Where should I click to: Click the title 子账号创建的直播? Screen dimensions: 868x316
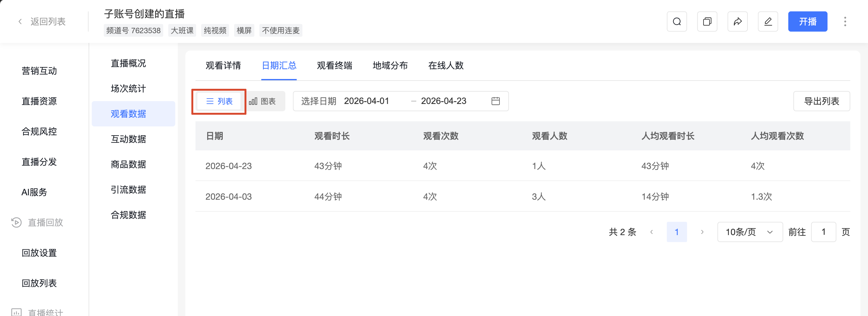point(144,14)
